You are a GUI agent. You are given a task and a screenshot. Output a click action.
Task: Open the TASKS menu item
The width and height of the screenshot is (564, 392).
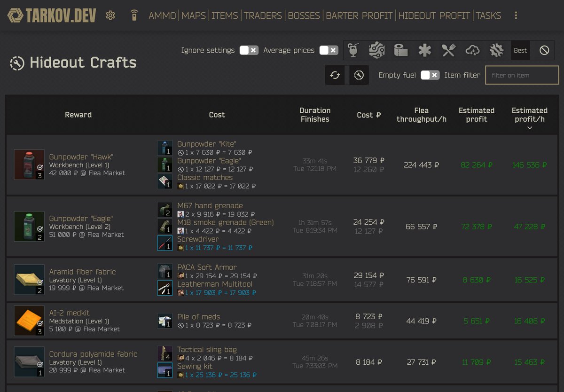pyautogui.click(x=488, y=16)
